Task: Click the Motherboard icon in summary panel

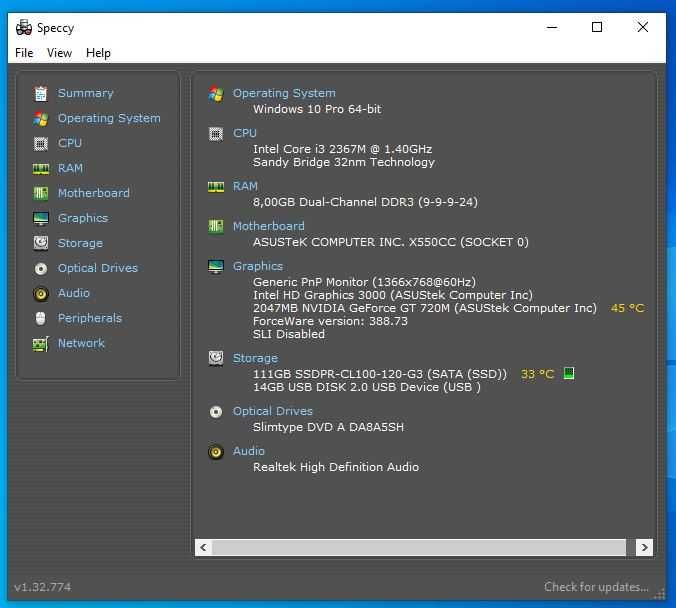Action: pos(216,226)
